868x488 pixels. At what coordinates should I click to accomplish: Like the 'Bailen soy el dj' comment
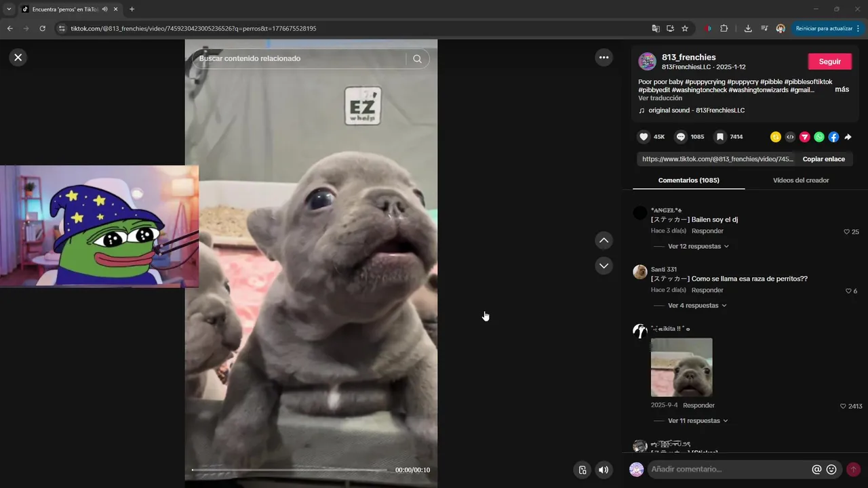847,232
